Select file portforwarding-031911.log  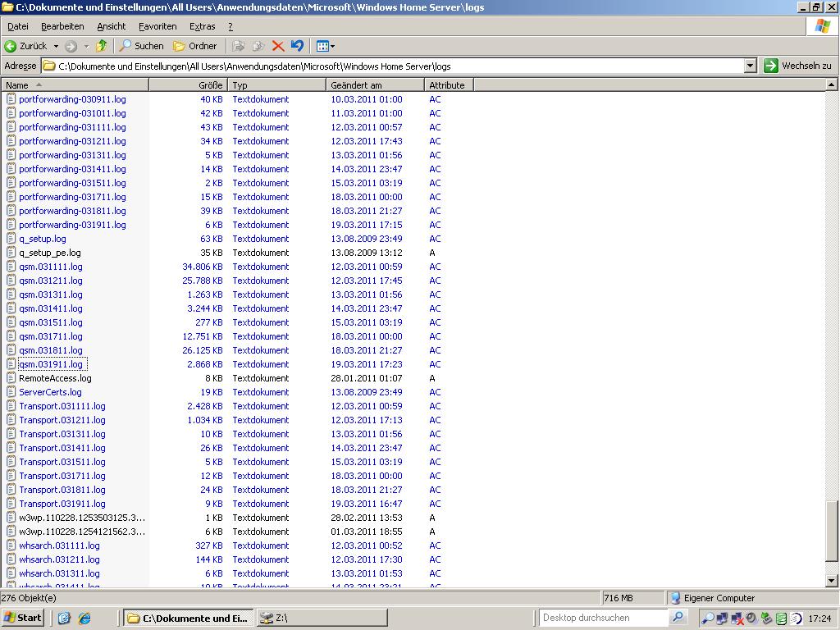(72, 225)
